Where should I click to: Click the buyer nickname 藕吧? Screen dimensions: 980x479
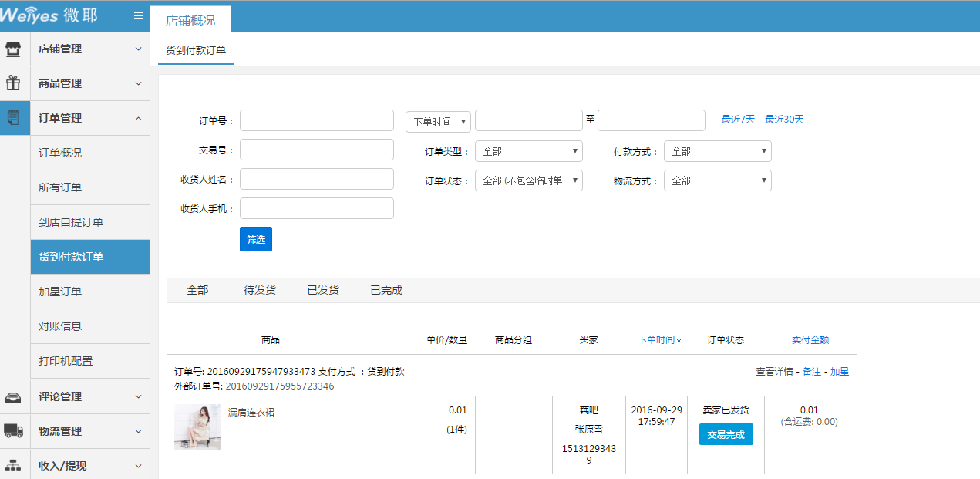click(589, 410)
